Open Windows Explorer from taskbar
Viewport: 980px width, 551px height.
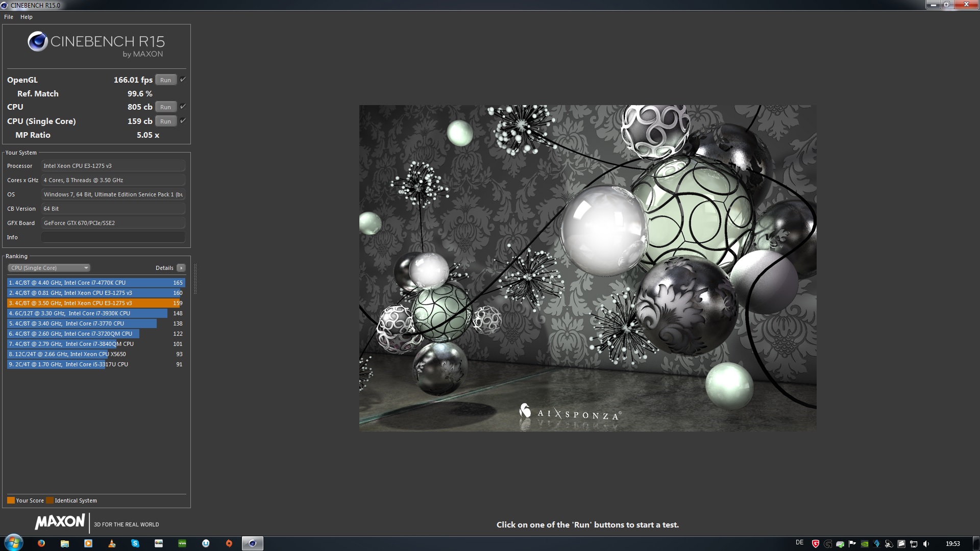tap(65, 543)
